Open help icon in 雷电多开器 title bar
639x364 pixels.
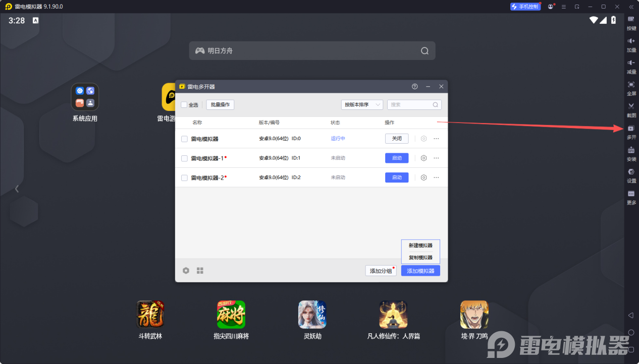coord(415,87)
